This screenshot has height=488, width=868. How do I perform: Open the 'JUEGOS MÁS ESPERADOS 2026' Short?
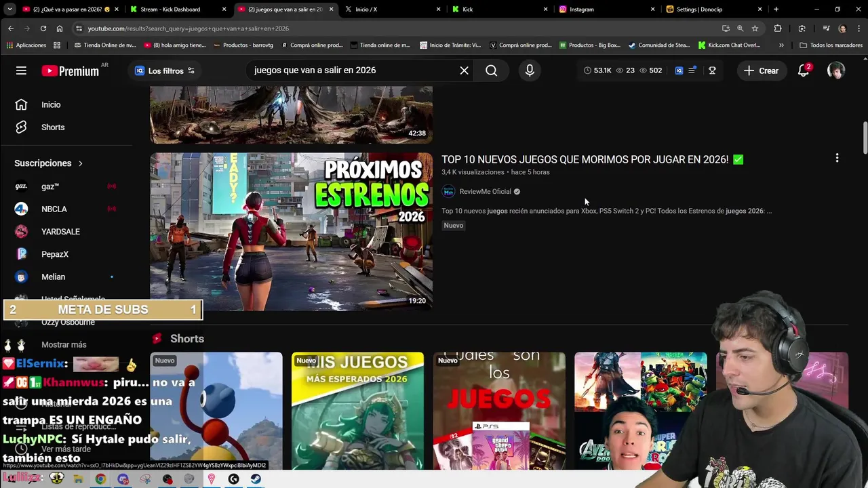point(357,411)
